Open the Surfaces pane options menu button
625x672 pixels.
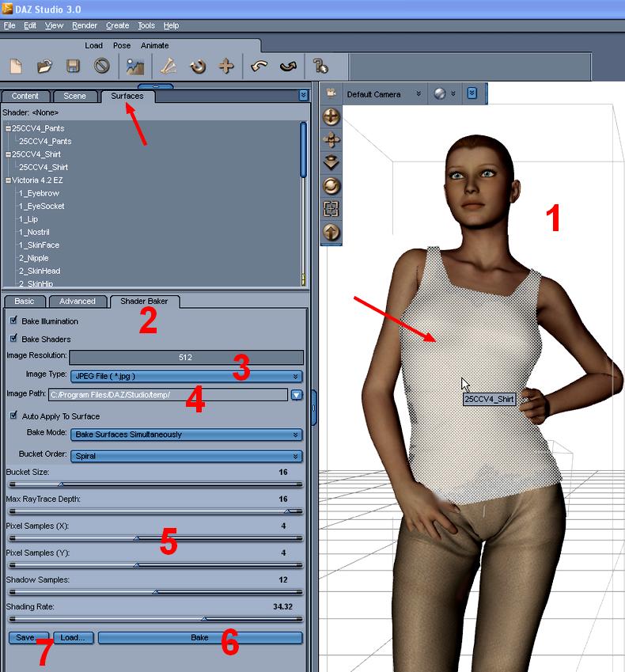303,95
